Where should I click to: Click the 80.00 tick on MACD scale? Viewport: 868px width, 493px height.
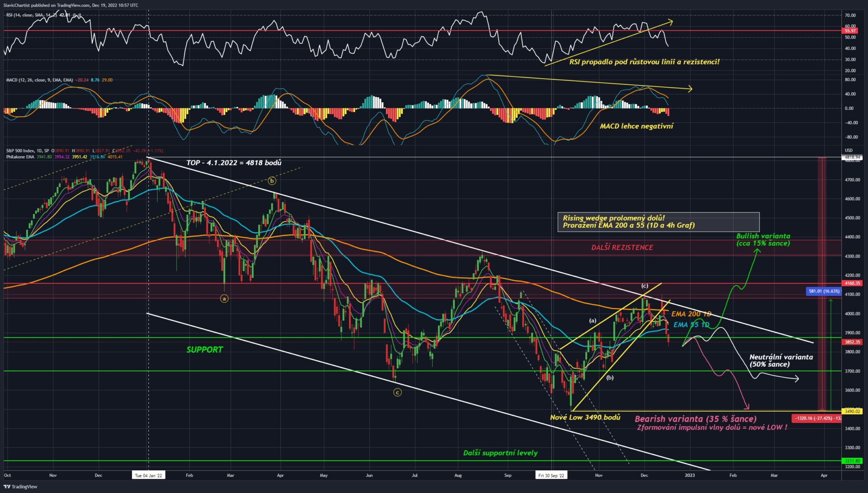coord(851,80)
